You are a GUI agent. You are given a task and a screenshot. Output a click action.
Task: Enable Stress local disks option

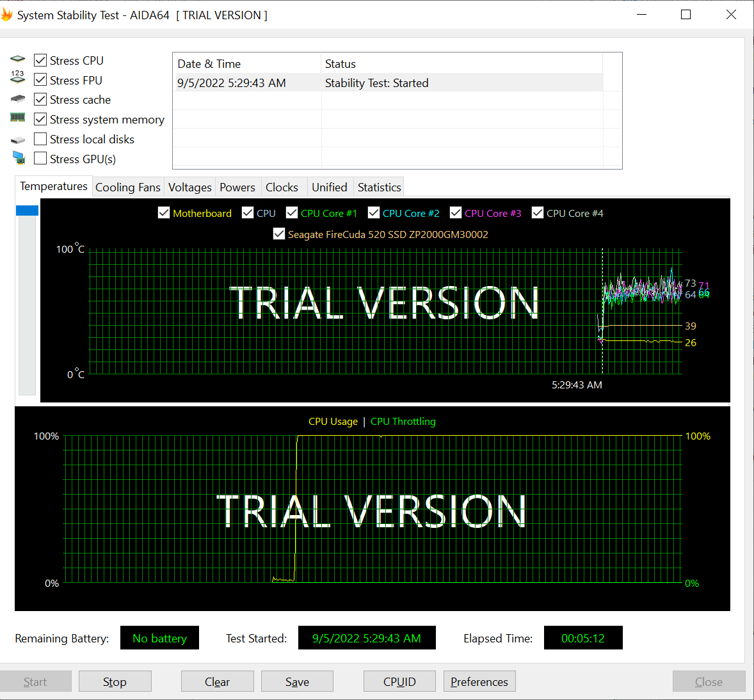[40, 139]
